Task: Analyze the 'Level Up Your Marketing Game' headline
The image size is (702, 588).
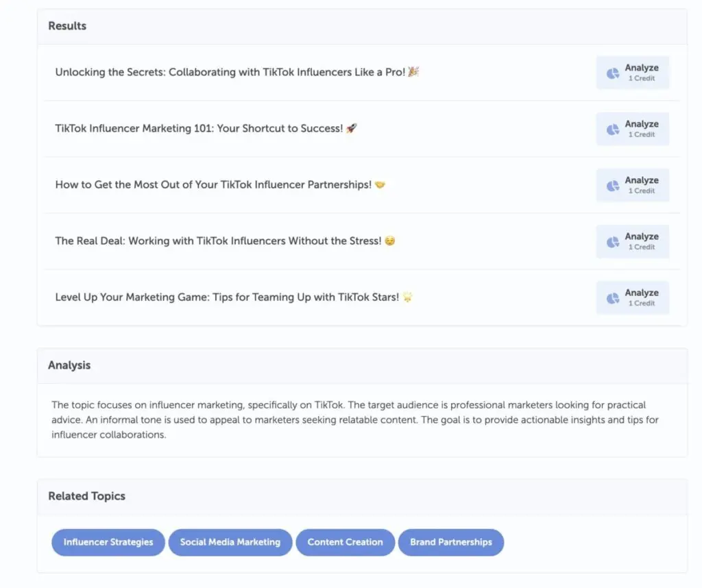Action: coord(633,297)
